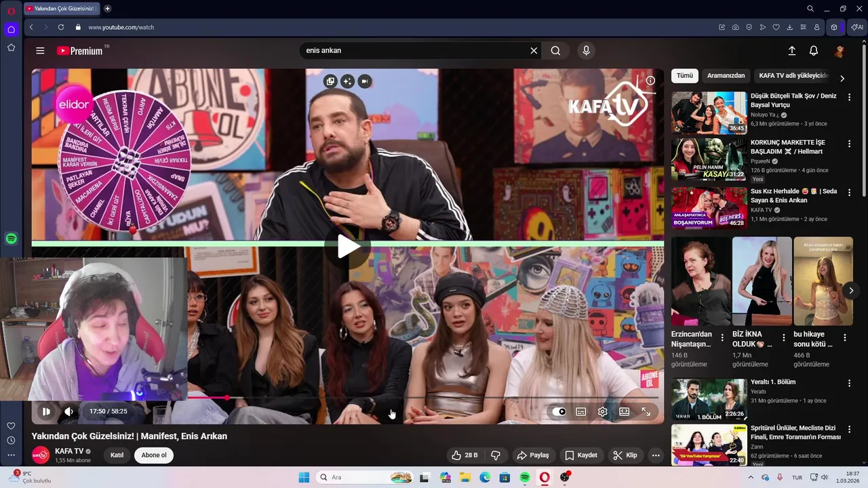The height and width of the screenshot is (488, 868).
Task: Switch to theater mode in player
Action: [625, 411]
